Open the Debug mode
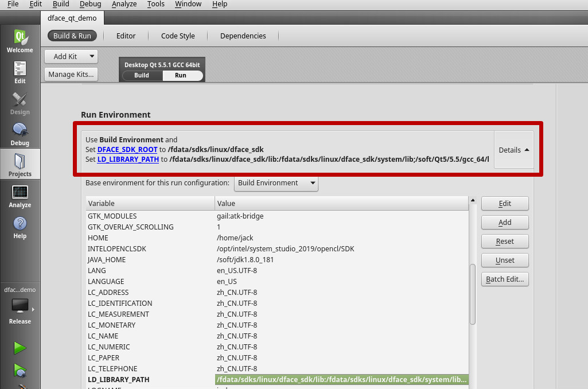 pos(20,134)
